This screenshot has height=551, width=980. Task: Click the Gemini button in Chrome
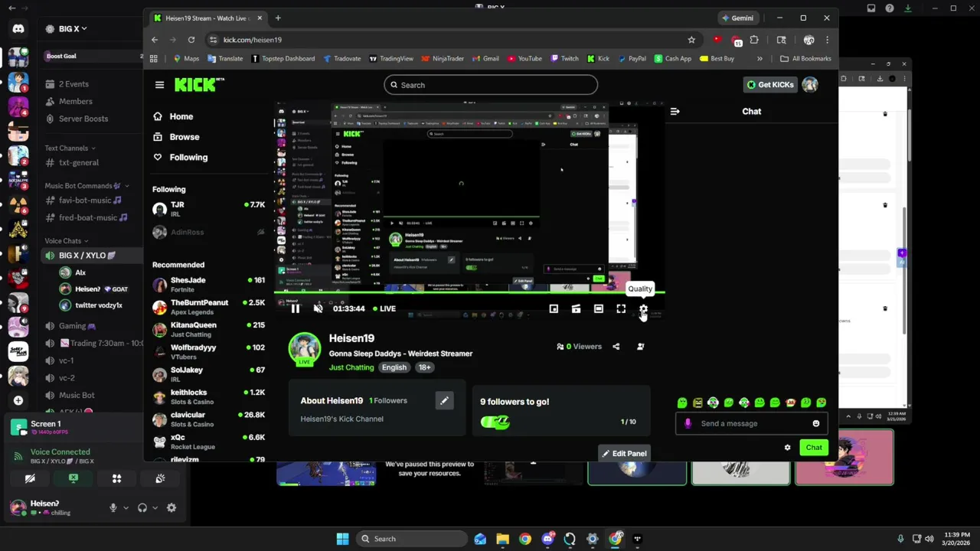(x=737, y=18)
